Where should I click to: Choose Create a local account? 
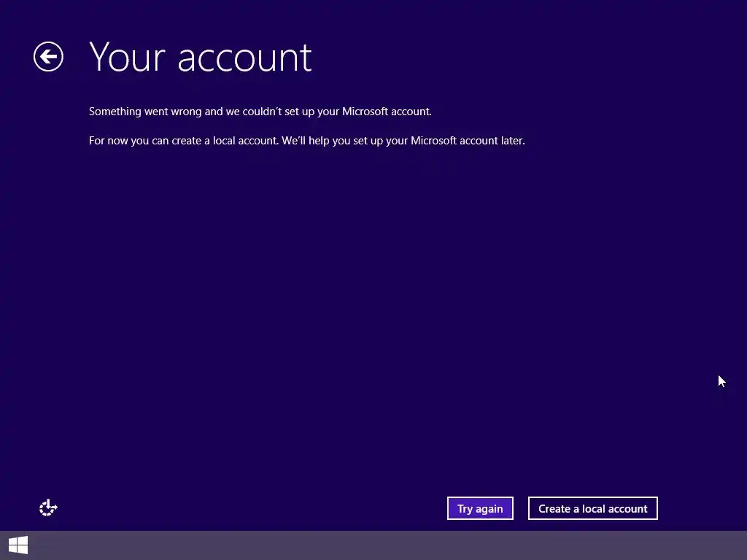[592, 508]
